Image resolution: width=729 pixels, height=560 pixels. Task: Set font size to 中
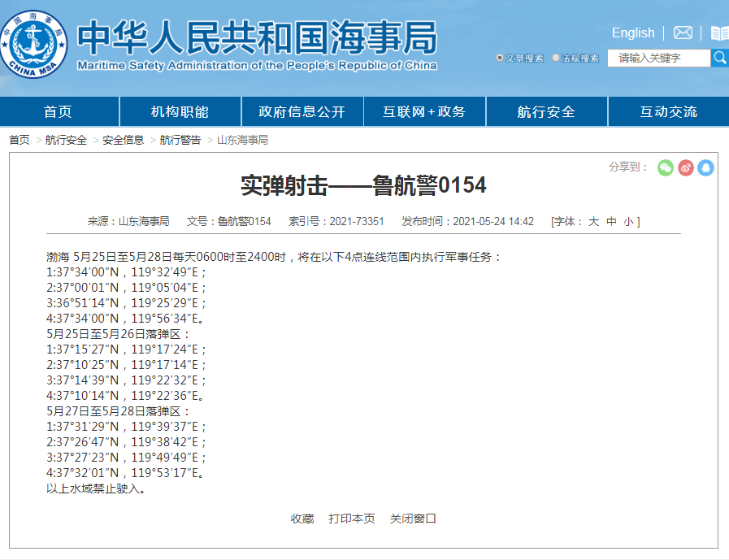(x=611, y=221)
